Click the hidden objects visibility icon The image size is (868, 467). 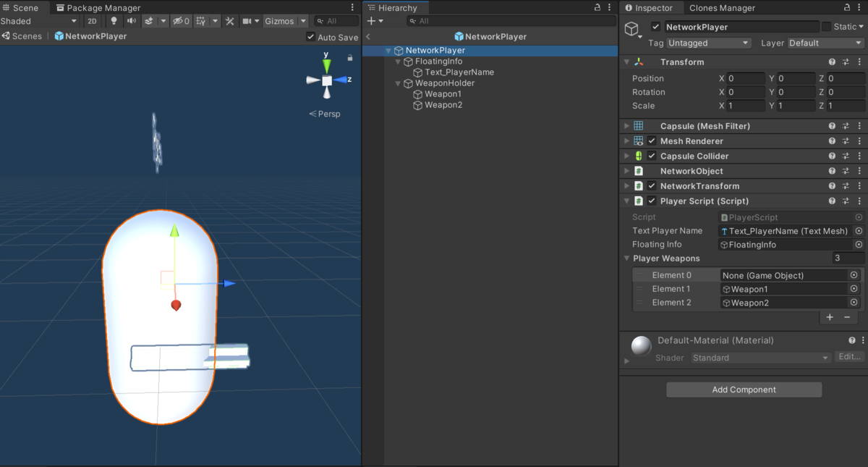click(181, 21)
